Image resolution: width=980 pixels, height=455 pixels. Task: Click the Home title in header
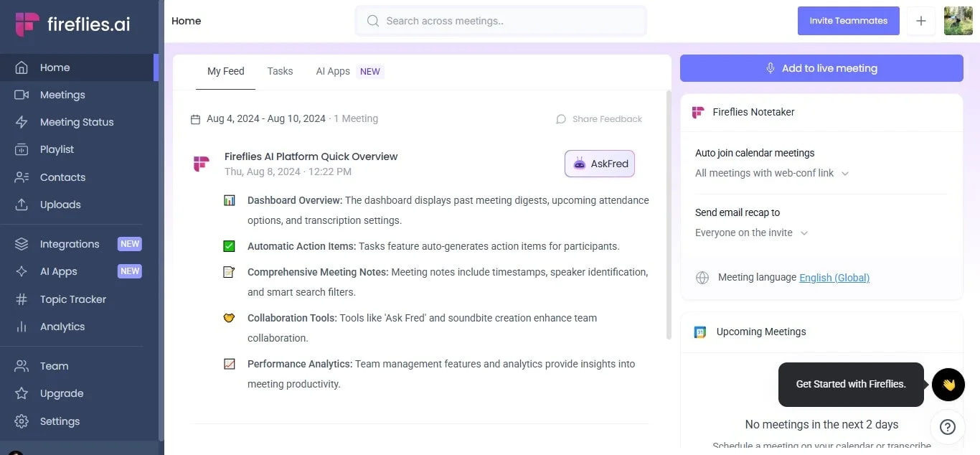[186, 21]
